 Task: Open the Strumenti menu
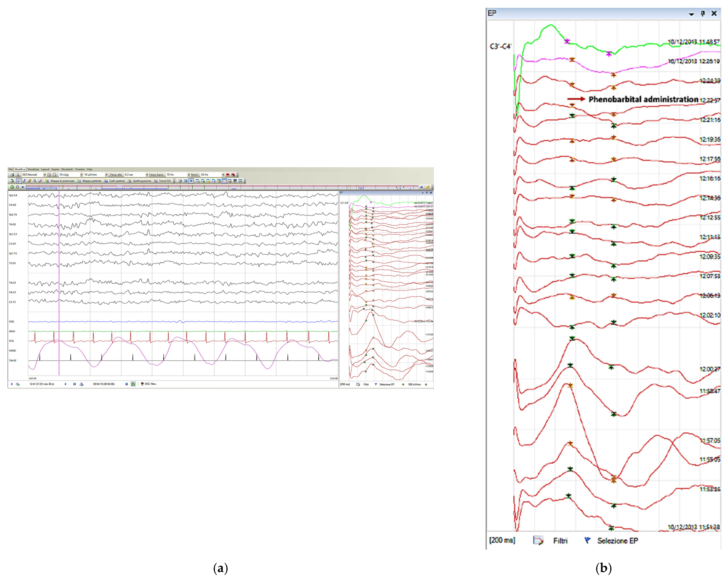tap(67, 169)
